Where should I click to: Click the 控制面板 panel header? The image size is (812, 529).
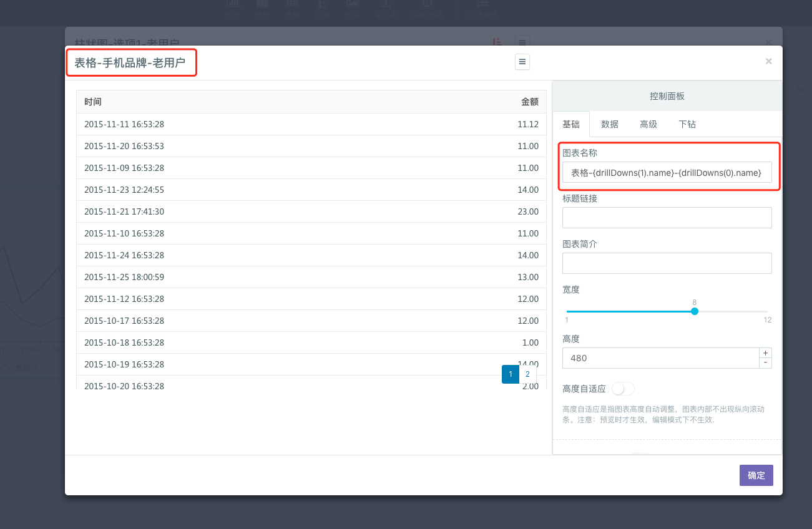667,96
